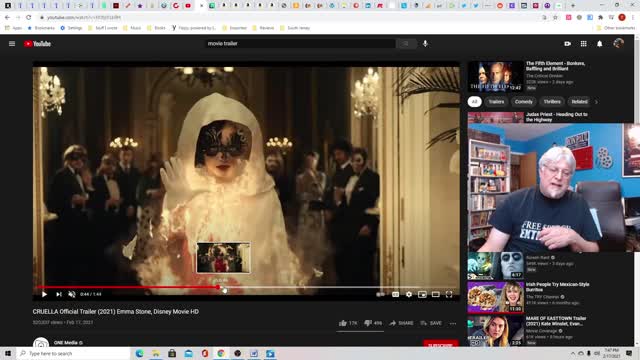Toggle autoplay switch in player

[x=380, y=294]
